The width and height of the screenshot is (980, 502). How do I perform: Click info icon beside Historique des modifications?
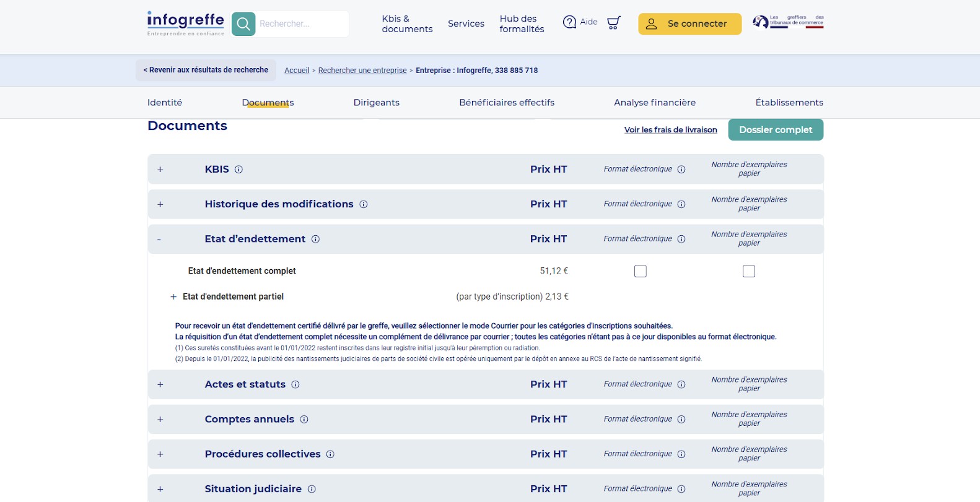364,204
